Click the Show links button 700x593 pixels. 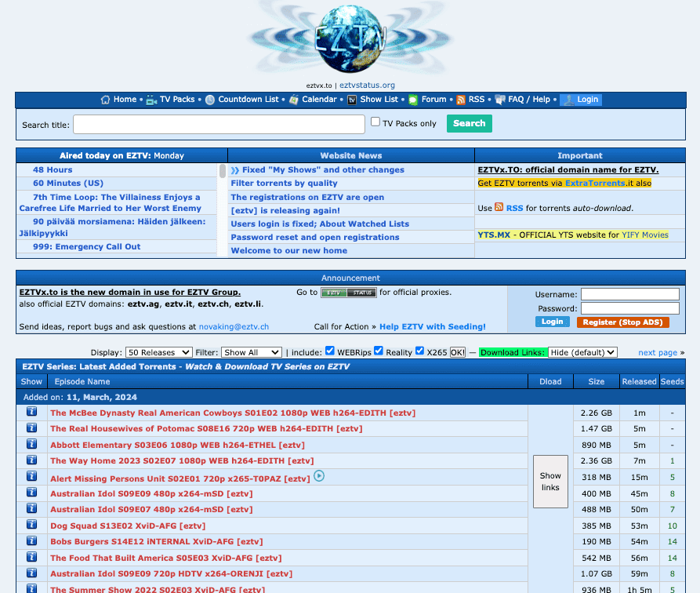[550, 482]
